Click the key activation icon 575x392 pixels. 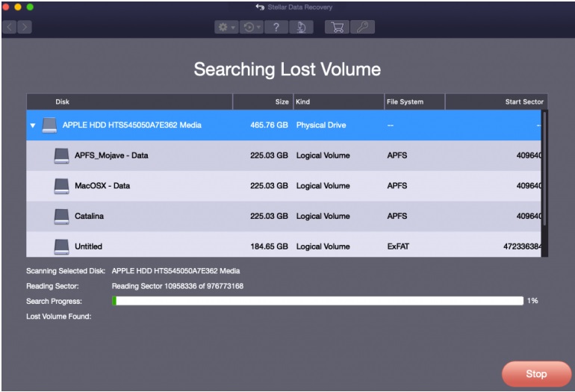362,27
